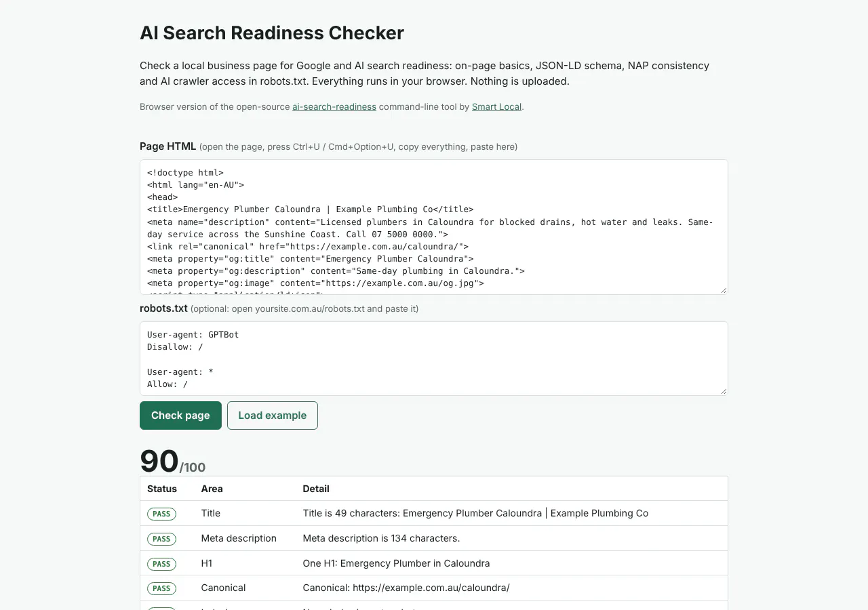This screenshot has height=610, width=868.
Task: Click the Detail column header
Action: click(x=316, y=489)
